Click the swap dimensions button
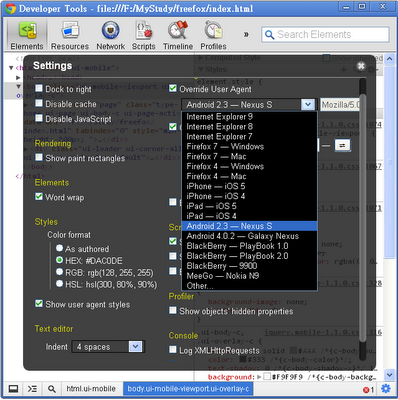 coord(342,145)
